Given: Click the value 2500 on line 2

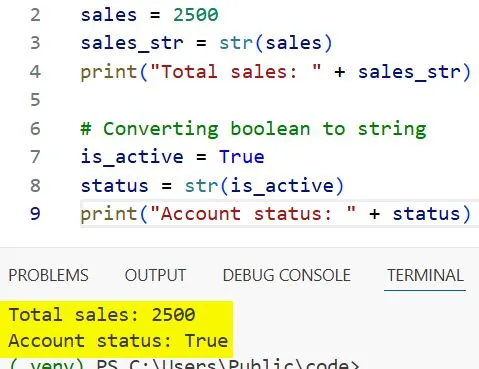Looking at the screenshot, I should click(196, 15).
